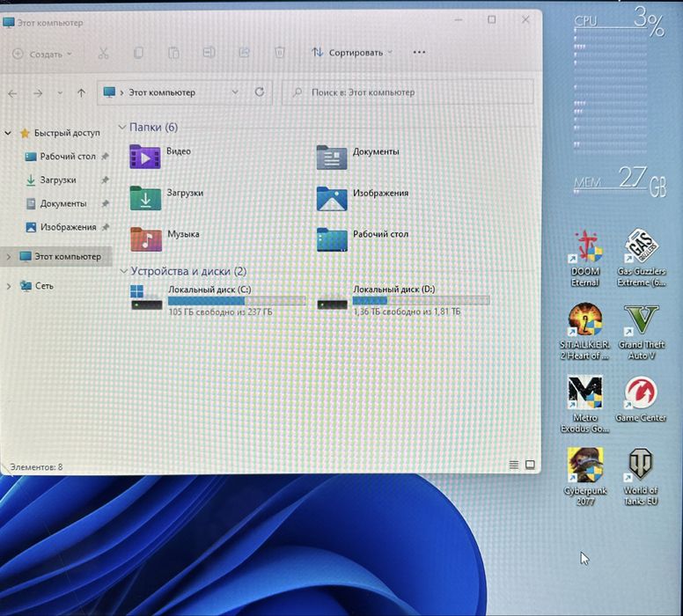Click the search box Поиск в: Этот компьютер
This screenshot has width=683, height=616.
[408, 92]
